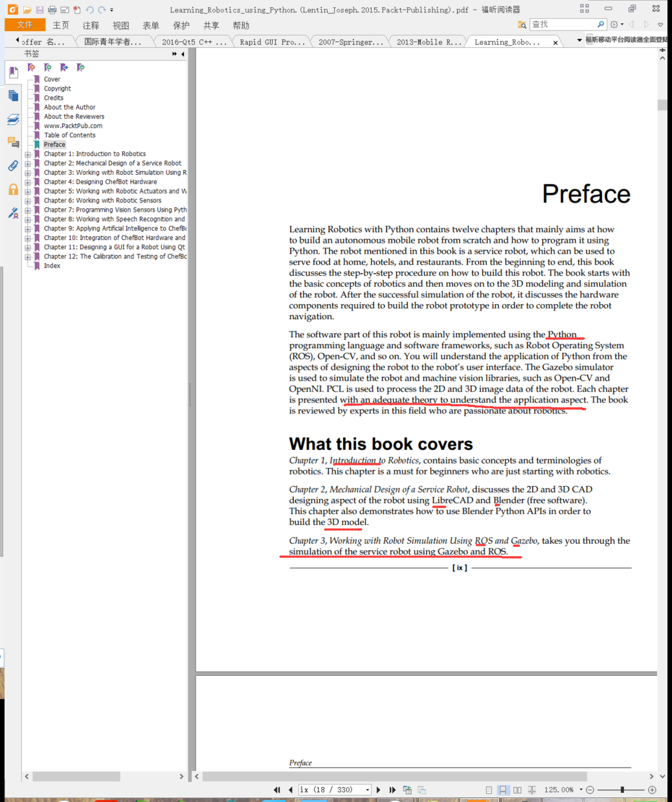Screen dimensions: 672x802
Task: Go to previous page arrow
Action: click(x=291, y=790)
